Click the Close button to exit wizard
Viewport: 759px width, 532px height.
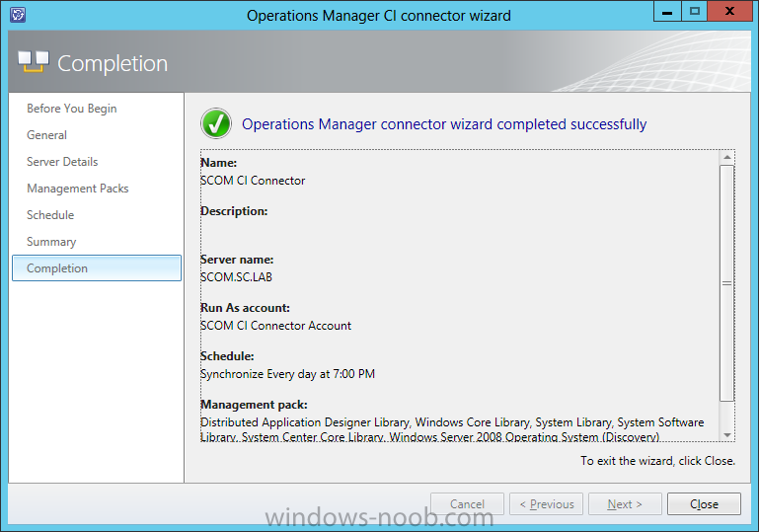704,504
